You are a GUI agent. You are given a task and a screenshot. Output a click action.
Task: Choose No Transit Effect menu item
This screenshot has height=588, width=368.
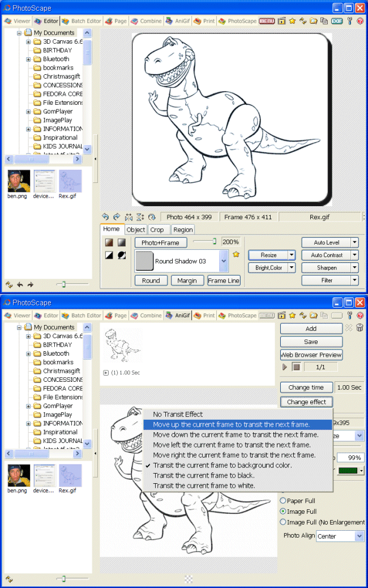click(x=238, y=414)
